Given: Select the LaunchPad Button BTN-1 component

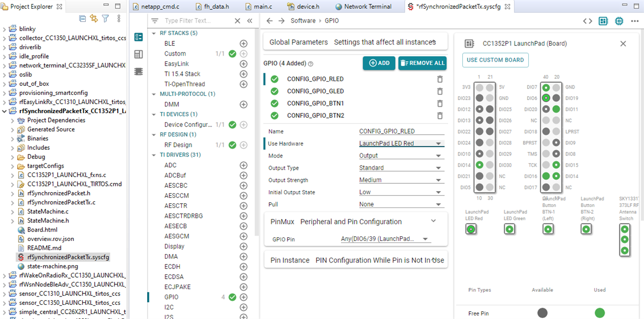Looking at the screenshot, I should (x=548, y=229).
